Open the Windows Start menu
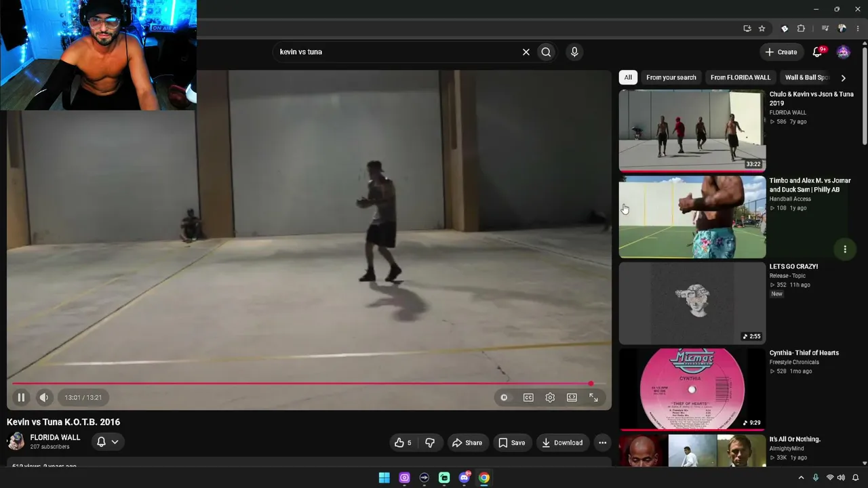Image resolution: width=868 pixels, height=488 pixels. (384, 478)
